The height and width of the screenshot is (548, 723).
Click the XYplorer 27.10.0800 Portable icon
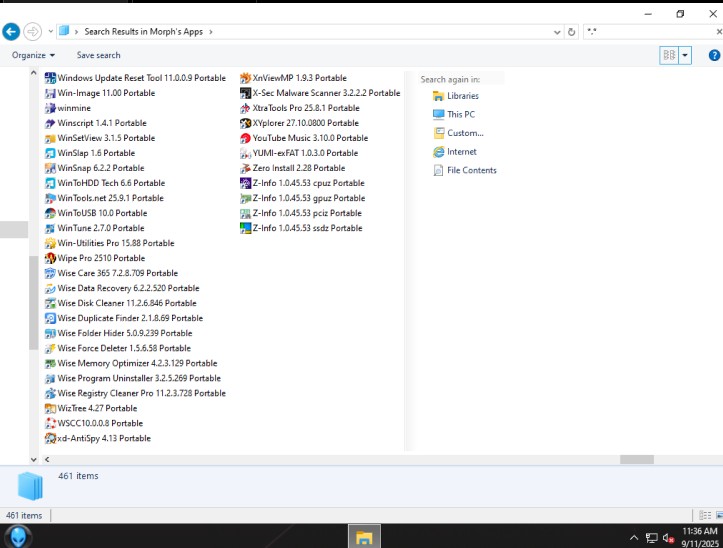(245, 123)
